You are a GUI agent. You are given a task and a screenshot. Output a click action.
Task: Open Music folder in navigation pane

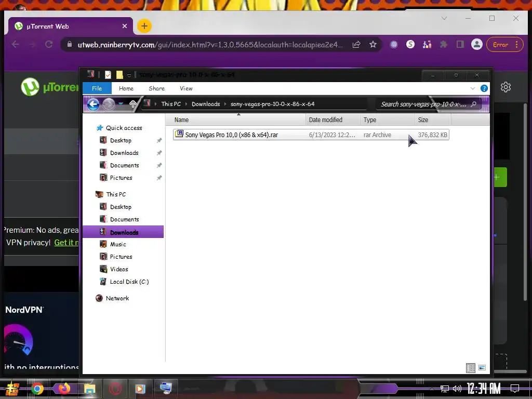pos(118,244)
